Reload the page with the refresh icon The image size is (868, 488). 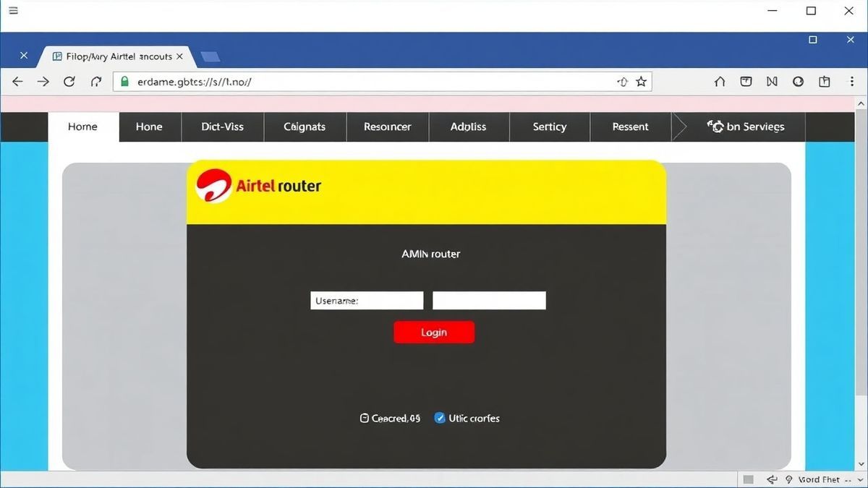click(69, 82)
